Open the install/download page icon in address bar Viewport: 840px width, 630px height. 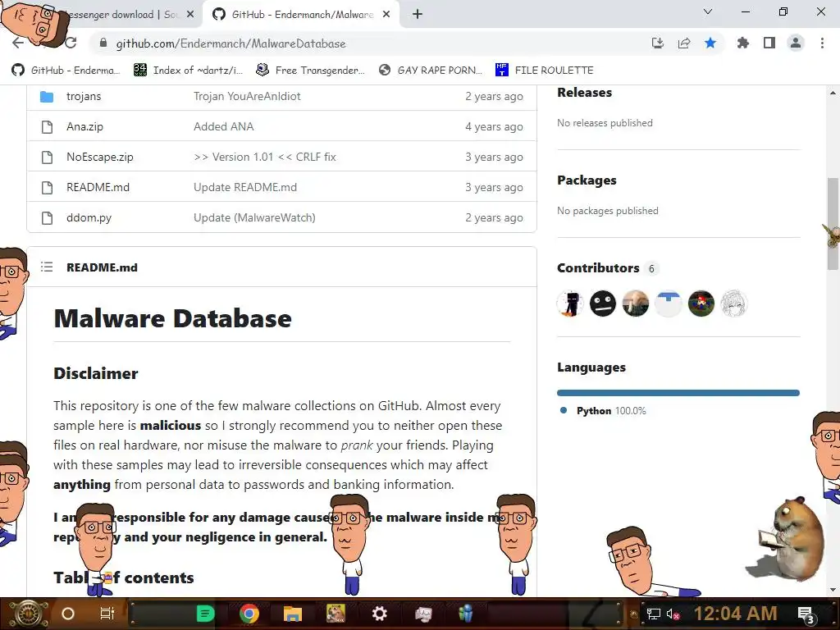657,43
